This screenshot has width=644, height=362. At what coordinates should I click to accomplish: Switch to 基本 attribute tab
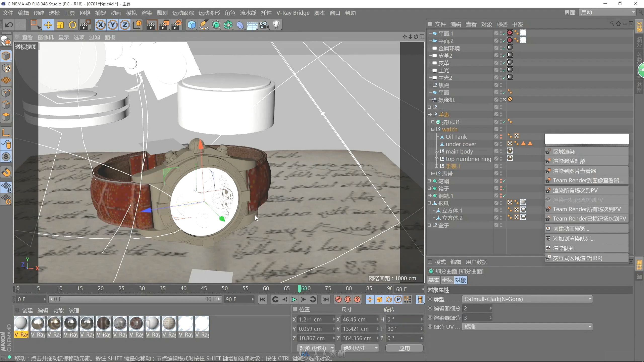point(433,280)
